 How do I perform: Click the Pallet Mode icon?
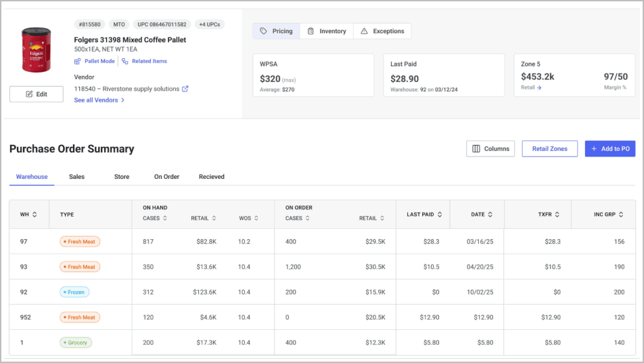click(x=77, y=61)
